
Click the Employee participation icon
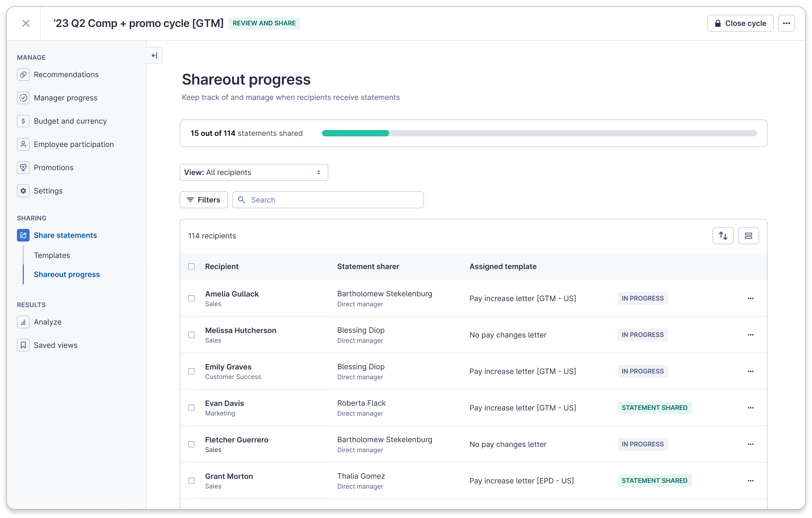point(23,144)
